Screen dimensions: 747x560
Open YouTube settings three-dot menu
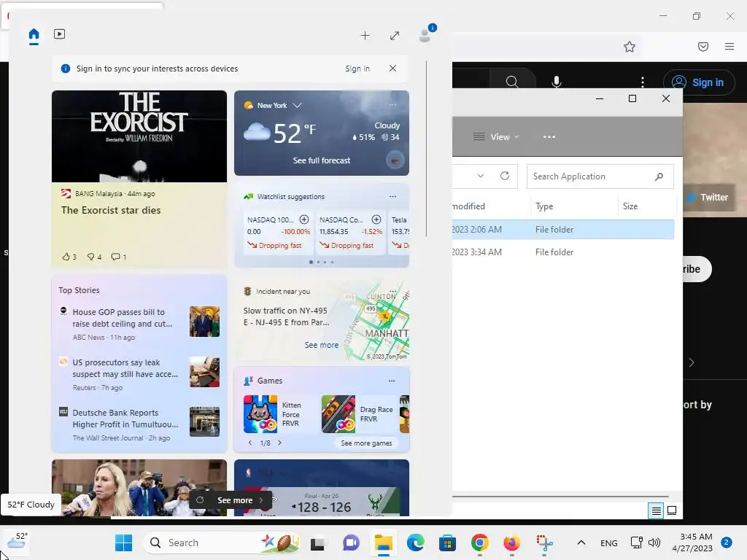(x=643, y=82)
